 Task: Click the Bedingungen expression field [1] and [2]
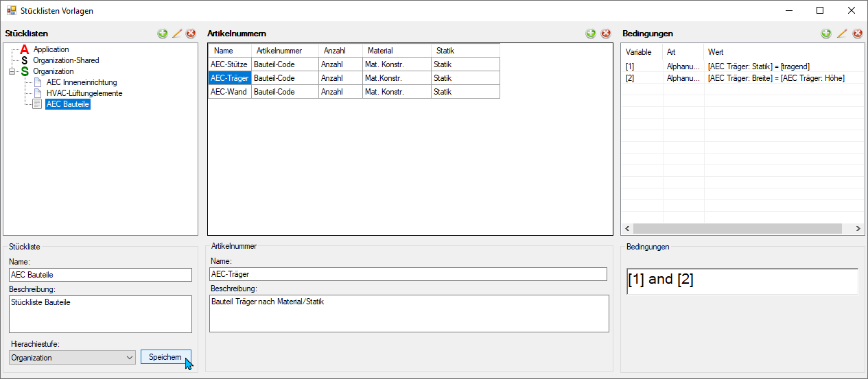(x=742, y=281)
